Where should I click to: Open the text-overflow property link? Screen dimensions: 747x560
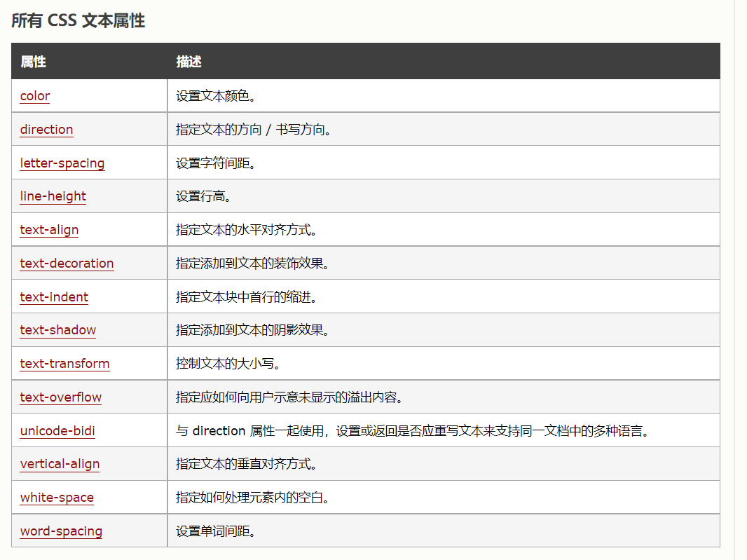click(61, 397)
